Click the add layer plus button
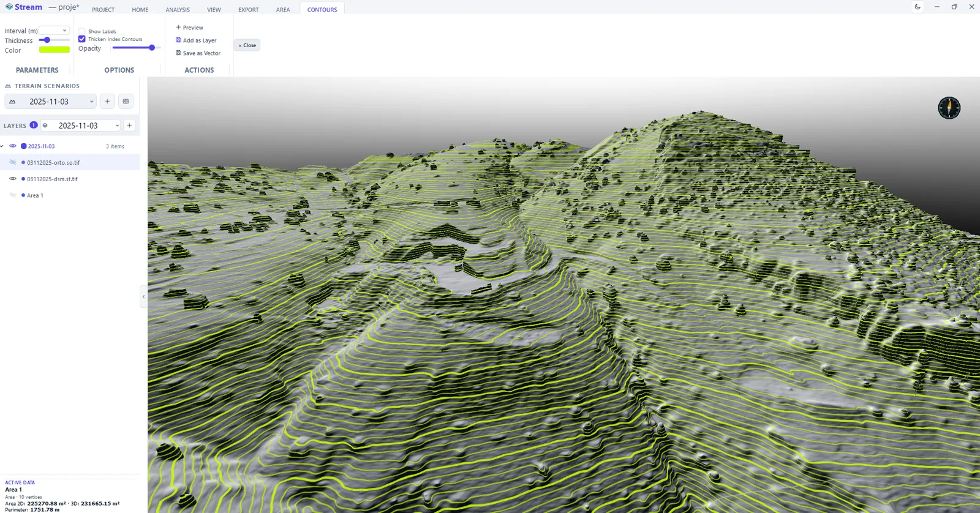 (x=129, y=125)
